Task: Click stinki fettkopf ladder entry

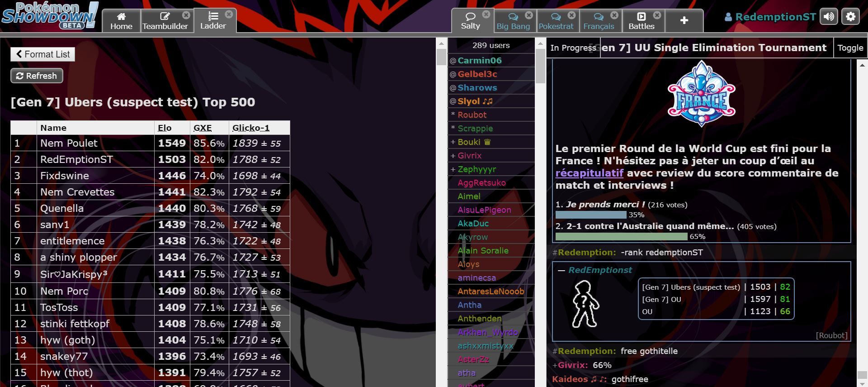Action: pos(75,324)
